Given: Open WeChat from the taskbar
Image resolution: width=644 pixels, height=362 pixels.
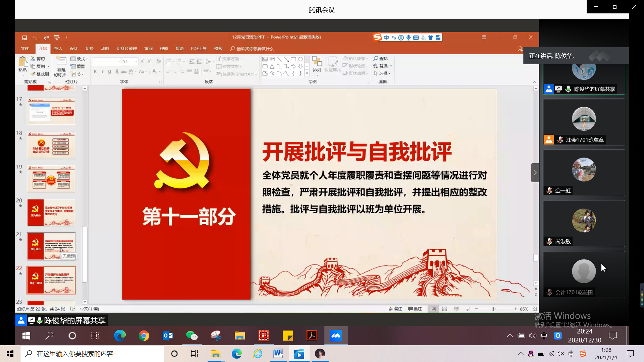Looking at the screenshot, I should coord(192,336).
